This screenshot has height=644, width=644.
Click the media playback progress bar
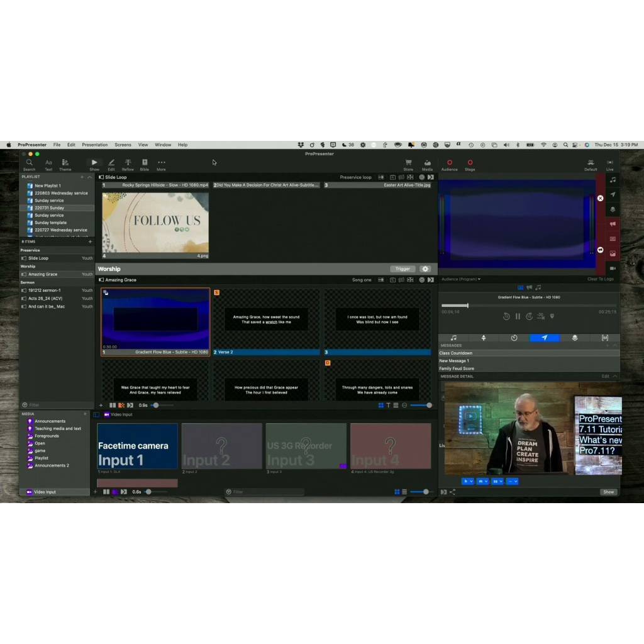[x=527, y=306]
